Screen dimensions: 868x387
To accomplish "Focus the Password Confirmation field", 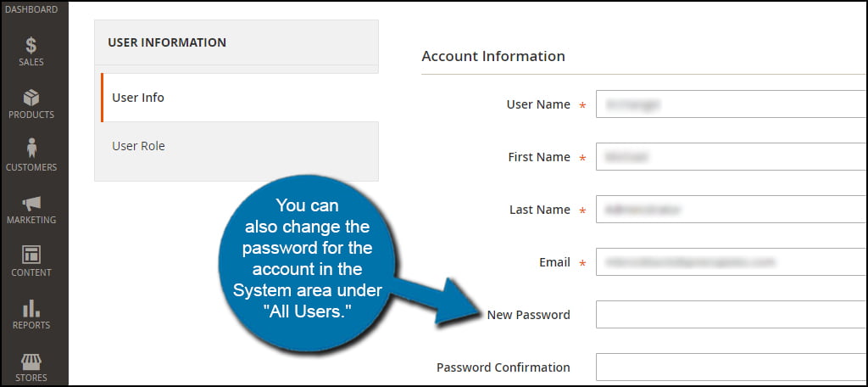I will [731, 367].
